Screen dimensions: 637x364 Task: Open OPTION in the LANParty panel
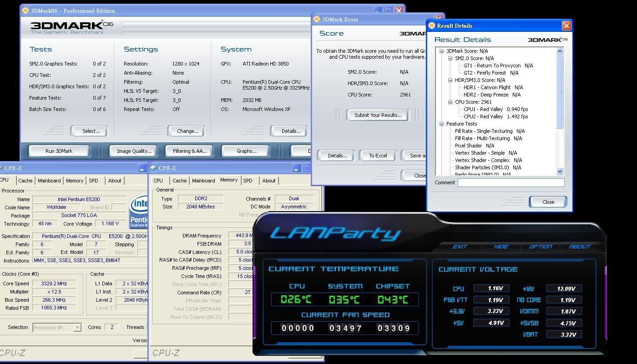pyautogui.click(x=541, y=247)
